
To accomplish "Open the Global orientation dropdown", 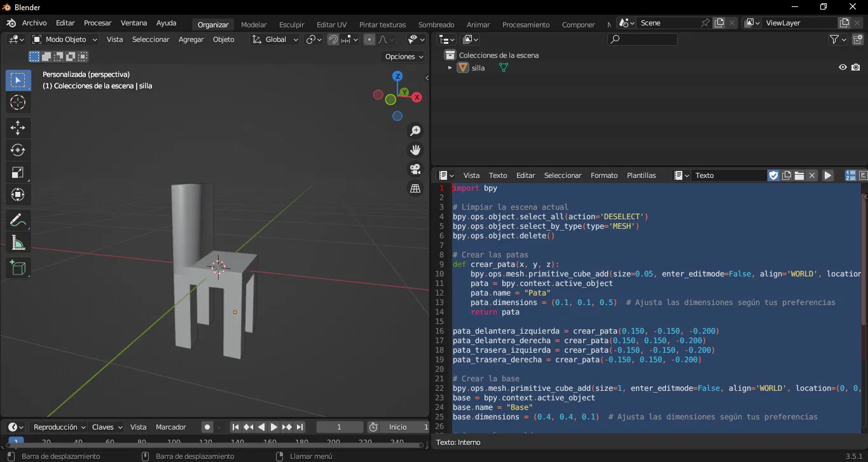I will 275,39.
